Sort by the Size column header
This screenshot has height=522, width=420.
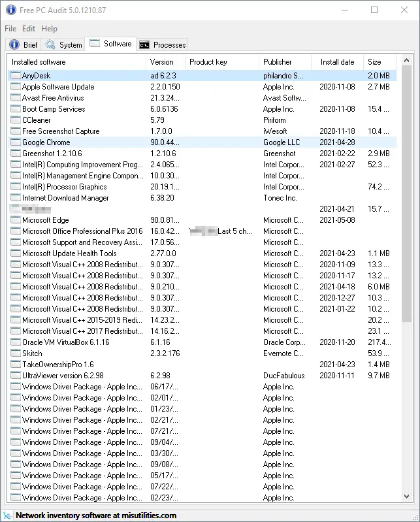[380, 62]
